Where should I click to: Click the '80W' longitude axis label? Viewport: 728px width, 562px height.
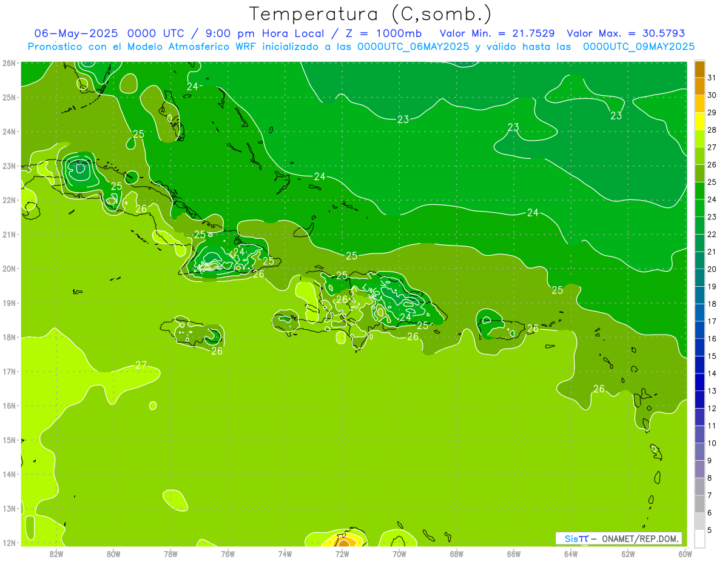tap(113, 554)
